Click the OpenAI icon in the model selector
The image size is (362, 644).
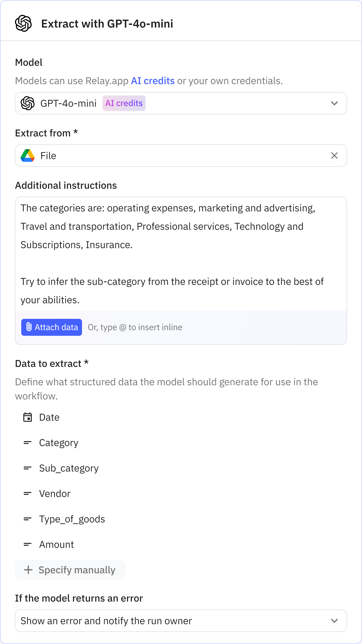coord(28,103)
